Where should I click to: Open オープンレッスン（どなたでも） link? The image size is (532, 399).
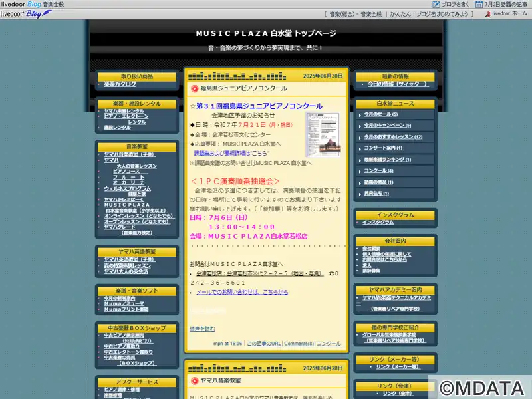point(136,222)
